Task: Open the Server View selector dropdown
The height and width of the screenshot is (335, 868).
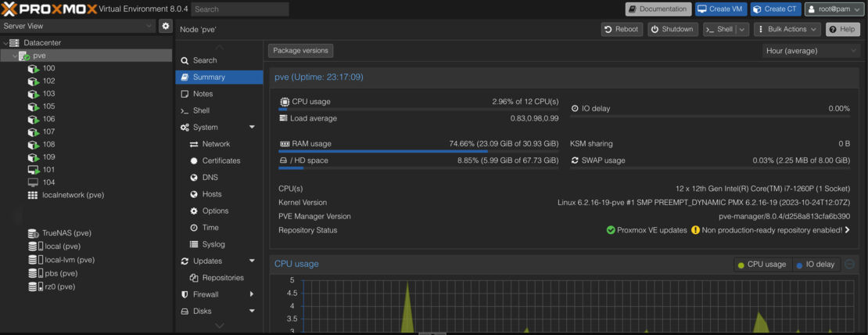Action: pos(78,26)
